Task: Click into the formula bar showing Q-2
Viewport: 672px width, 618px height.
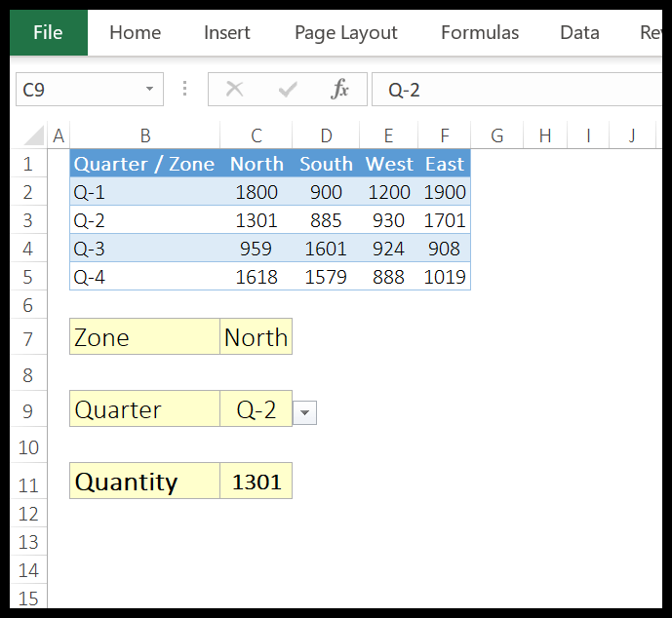Action: (x=516, y=90)
